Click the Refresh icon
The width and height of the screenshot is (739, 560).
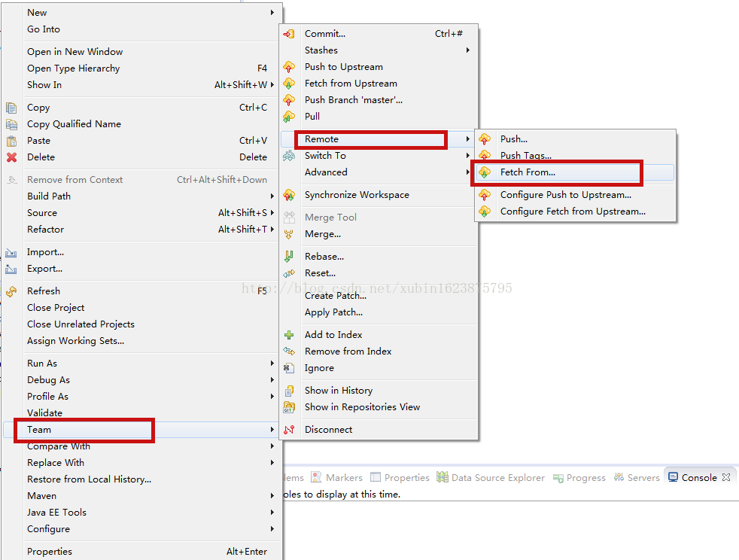[11, 292]
